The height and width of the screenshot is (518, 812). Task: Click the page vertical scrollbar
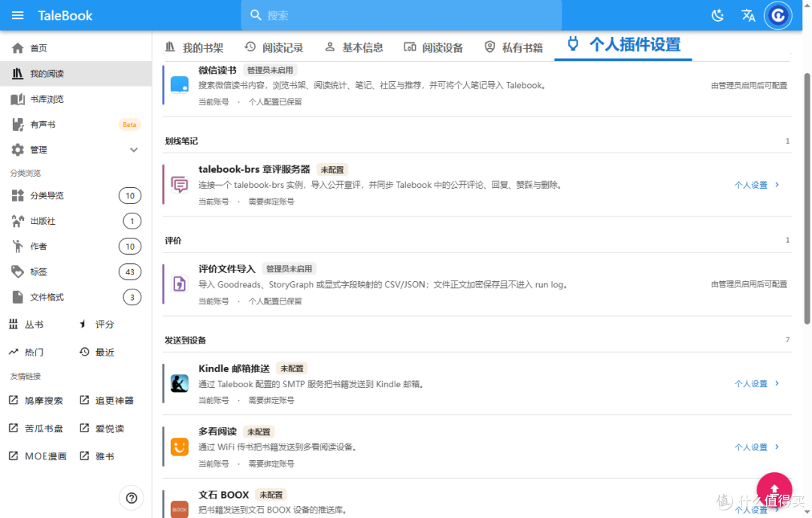[x=807, y=198]
